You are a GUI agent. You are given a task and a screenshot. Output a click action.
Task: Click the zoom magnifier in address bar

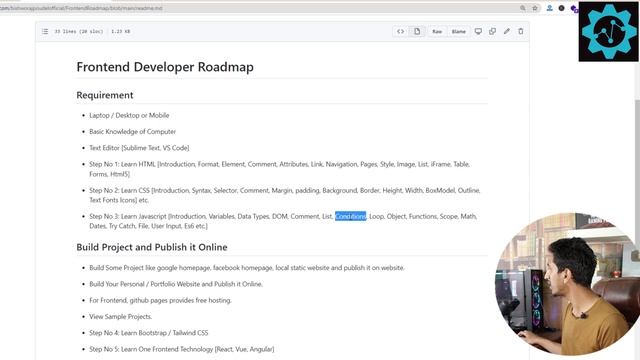(x=522, y=8)
